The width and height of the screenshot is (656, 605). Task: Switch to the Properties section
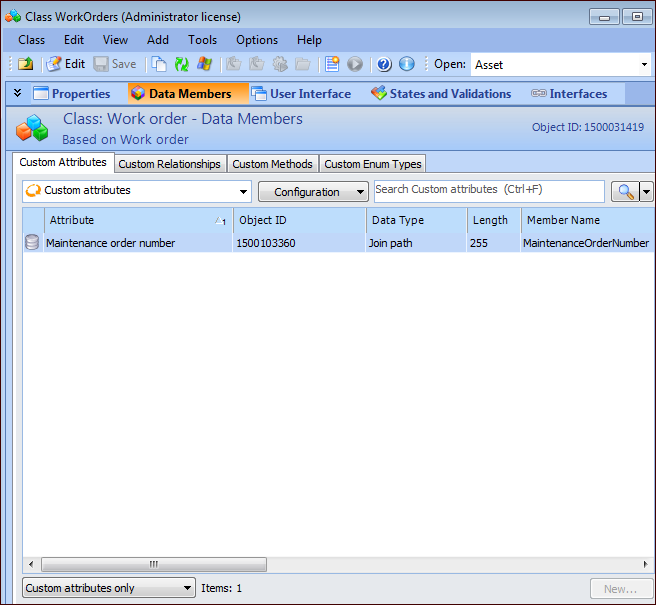72,94
